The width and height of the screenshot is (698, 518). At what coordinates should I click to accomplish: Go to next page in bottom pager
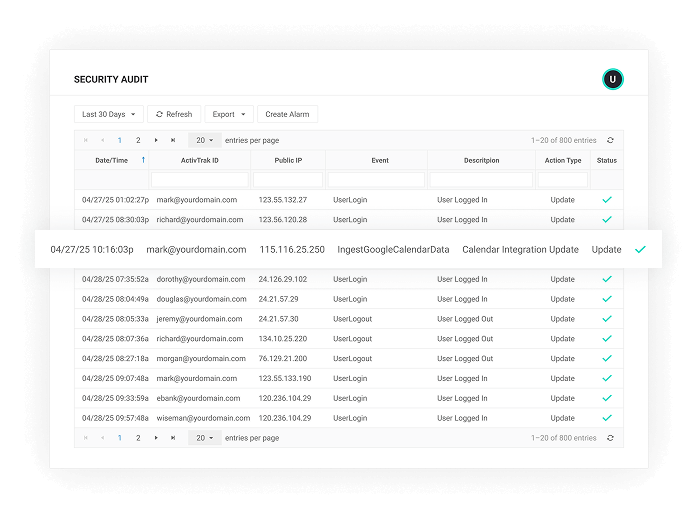156,438
